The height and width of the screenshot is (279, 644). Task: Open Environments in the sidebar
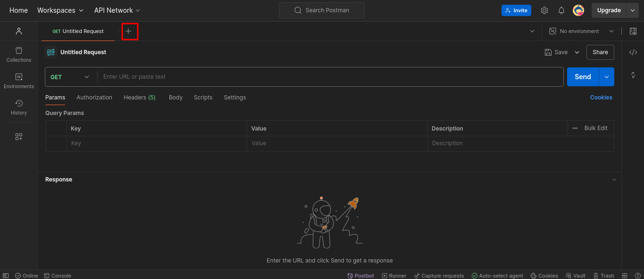[19, 81]
